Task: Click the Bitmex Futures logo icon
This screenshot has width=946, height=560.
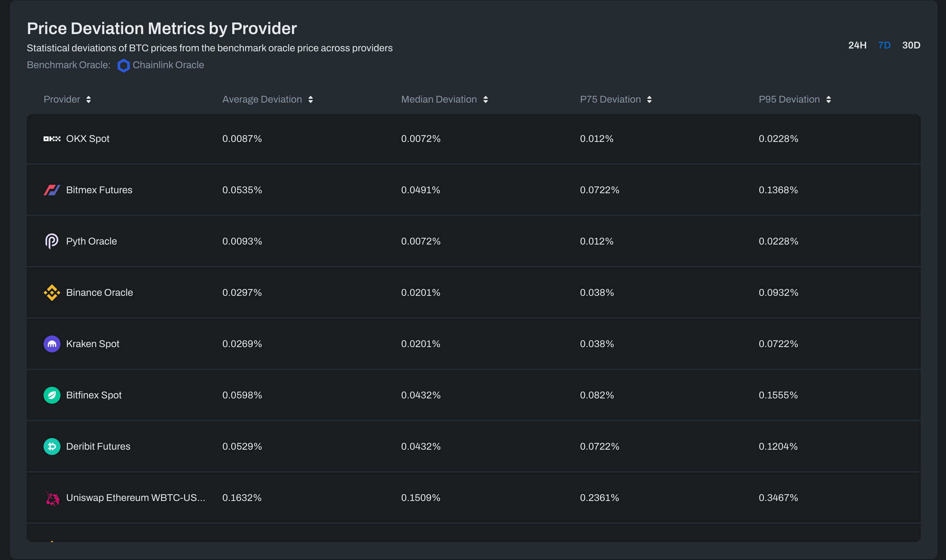Action: tap(52, 190)
